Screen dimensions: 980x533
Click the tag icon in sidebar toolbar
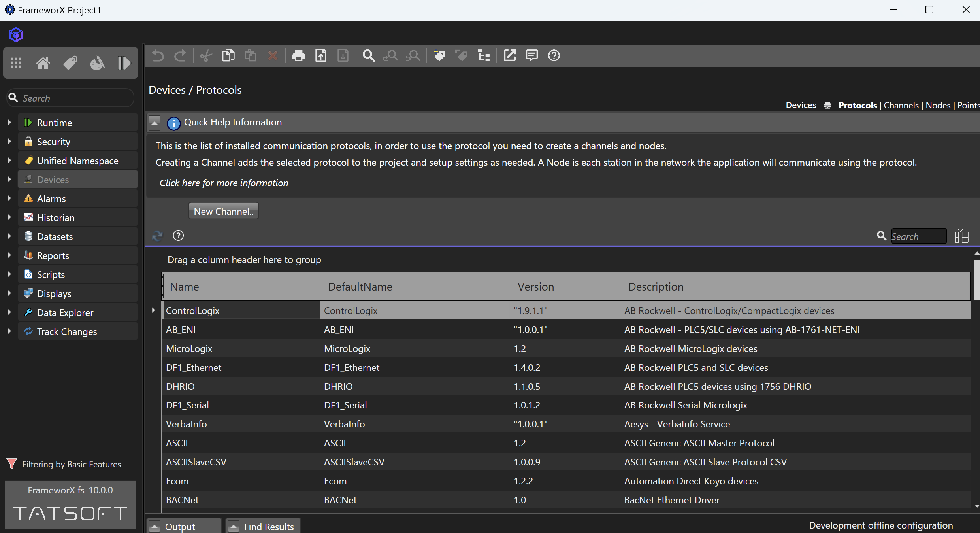pyautogui.click(x=70, y=63)
